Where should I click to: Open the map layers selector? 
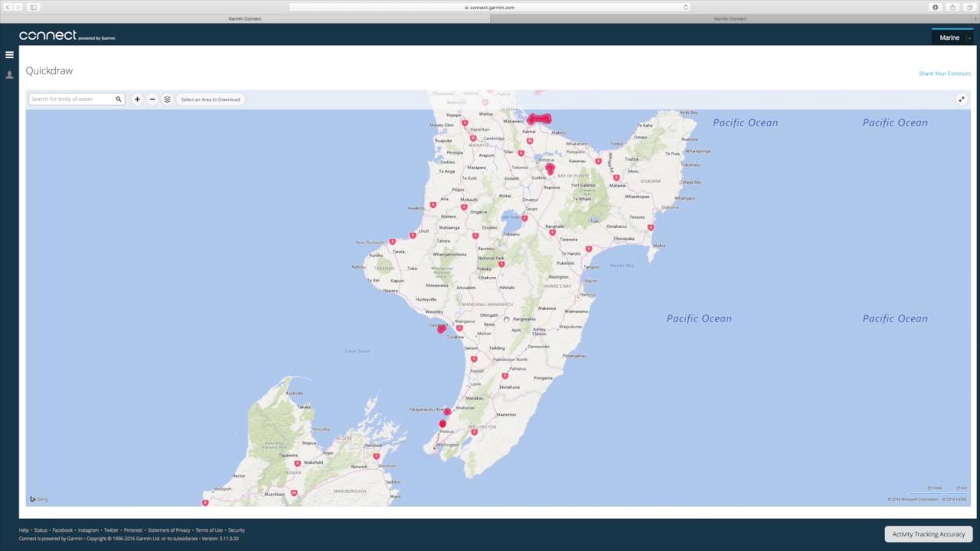(167, 99)
